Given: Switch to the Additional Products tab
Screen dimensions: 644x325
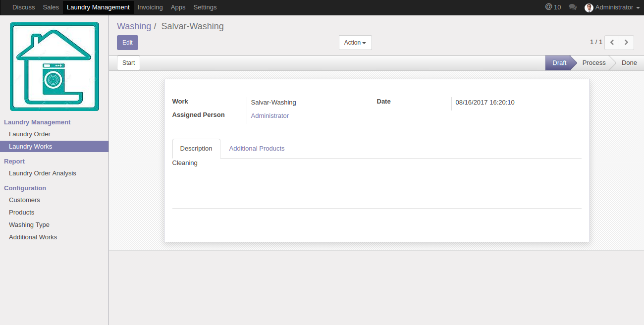Looking at the screenshot, I should (x=257, y=149).
